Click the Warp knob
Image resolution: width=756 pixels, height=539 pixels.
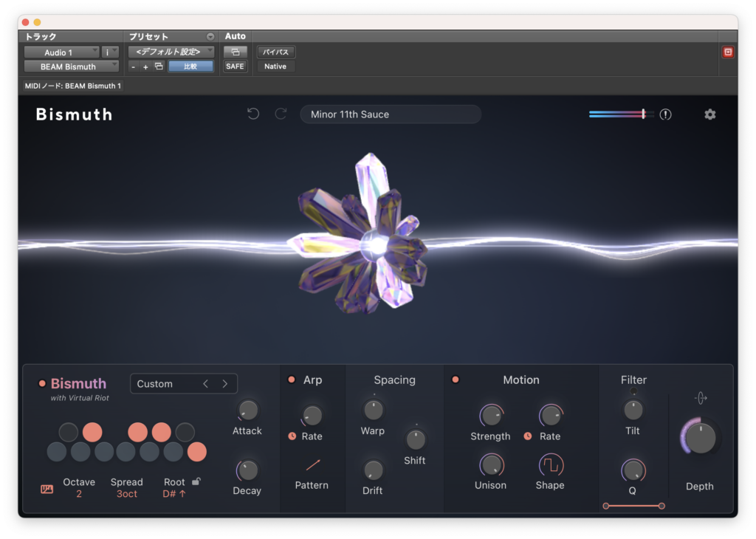(x=373, y=411)
